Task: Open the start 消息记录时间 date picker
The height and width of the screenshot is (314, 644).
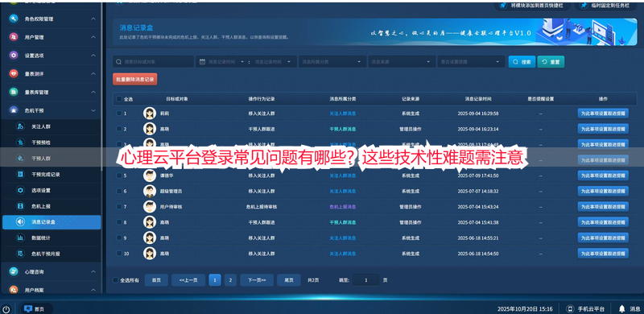Action: [226, 62]
